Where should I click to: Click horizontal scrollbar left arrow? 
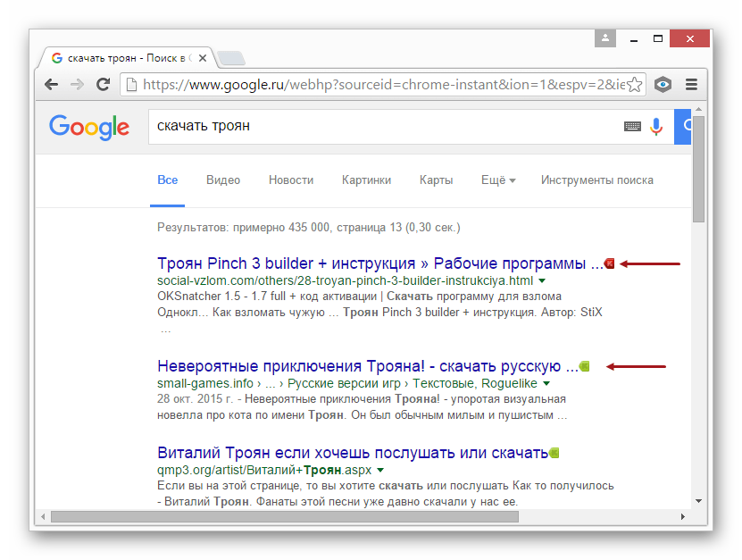point(43,516)
